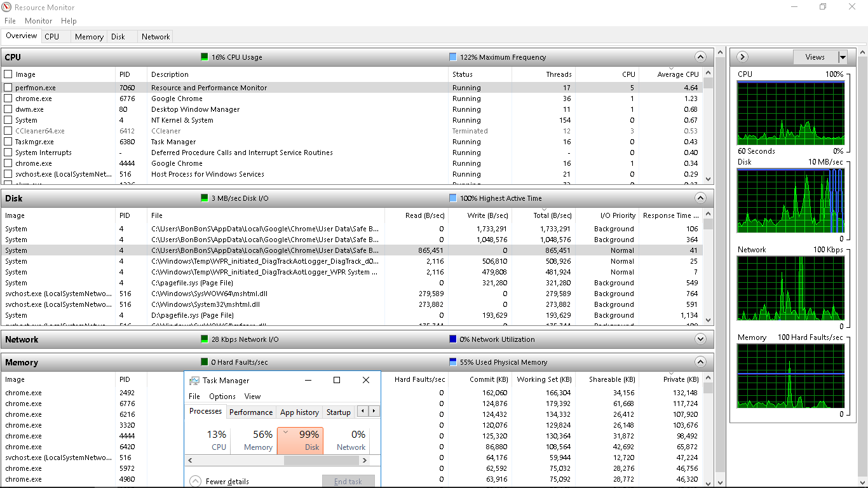The width and height of the screenshot is (868, 488).
Task: Open Options menu in Task Manager
Action: [x=222, y=396]
